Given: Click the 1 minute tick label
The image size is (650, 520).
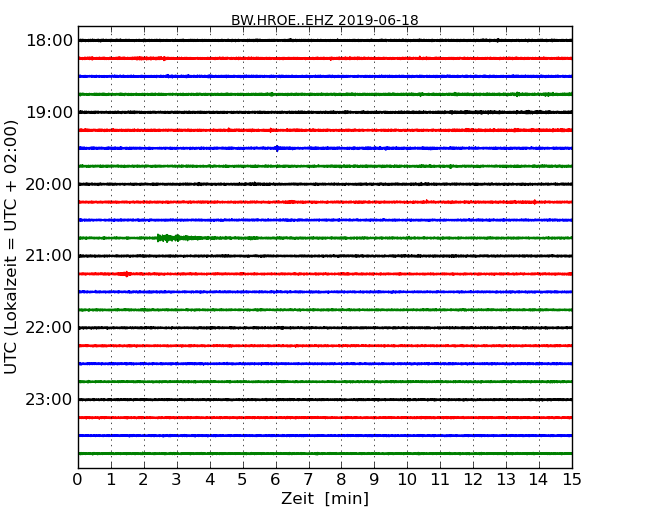Looking at the screenshot, I should coord(111,480).
